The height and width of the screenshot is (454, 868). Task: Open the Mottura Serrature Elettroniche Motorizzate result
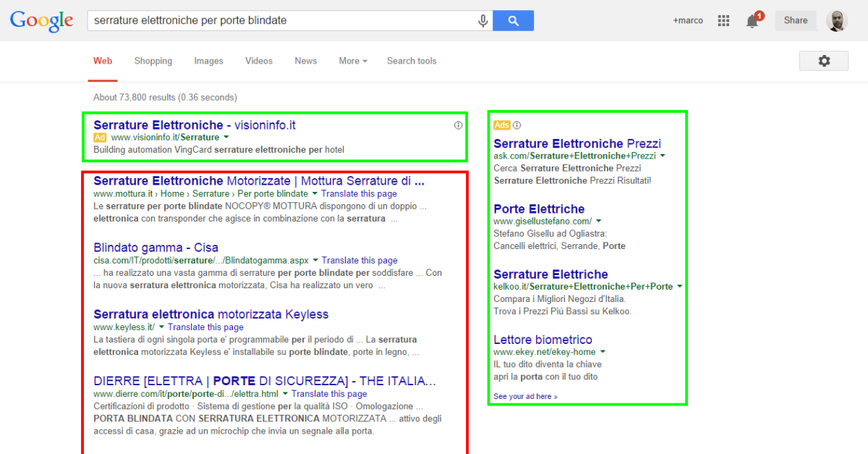click(x=259, y=181)
